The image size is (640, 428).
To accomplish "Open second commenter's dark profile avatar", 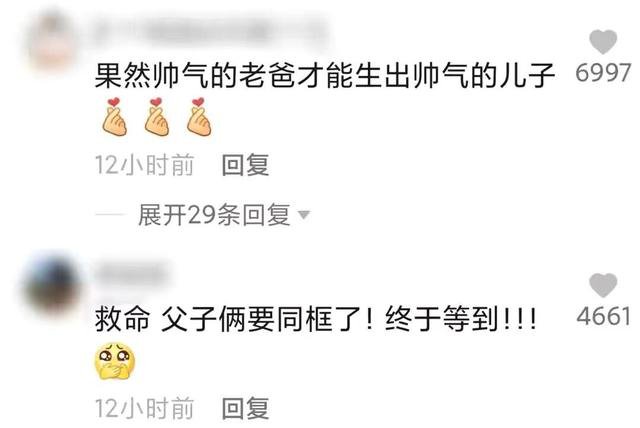I will coord(52,285).
